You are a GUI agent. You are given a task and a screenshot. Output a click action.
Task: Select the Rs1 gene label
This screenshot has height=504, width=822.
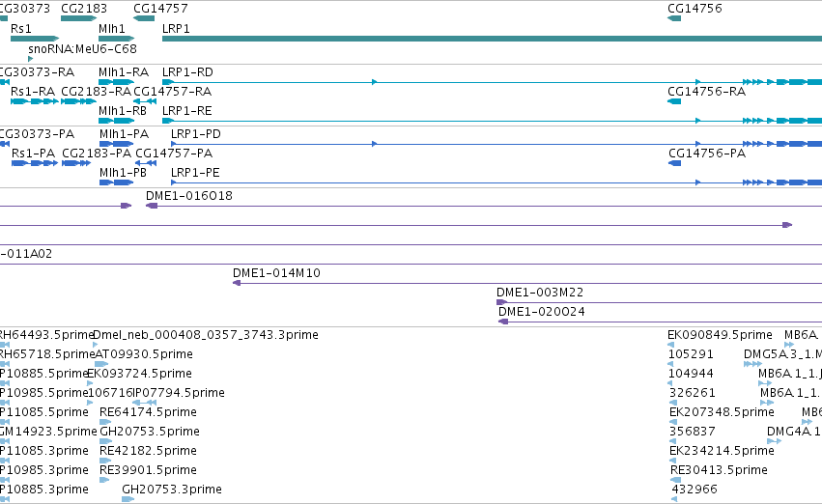click(21, 28)
